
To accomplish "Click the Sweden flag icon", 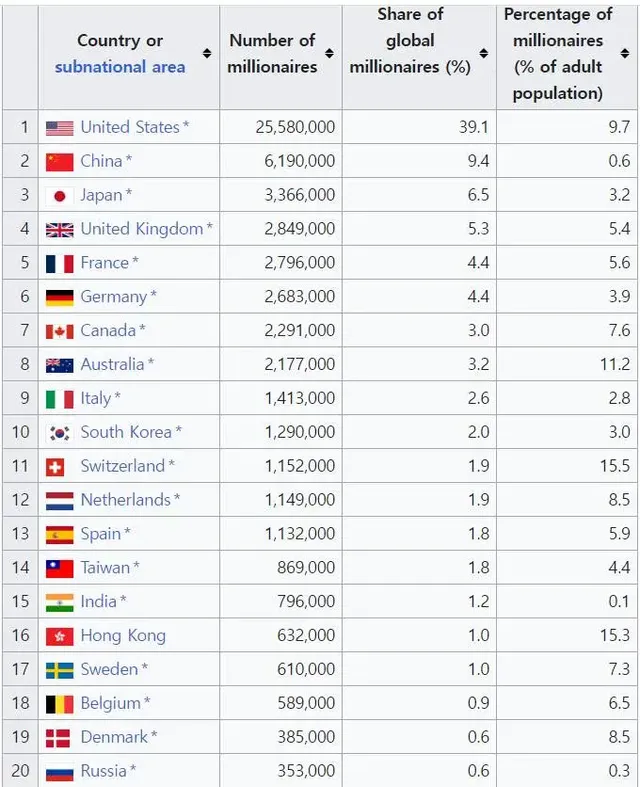I will point(59,670).
